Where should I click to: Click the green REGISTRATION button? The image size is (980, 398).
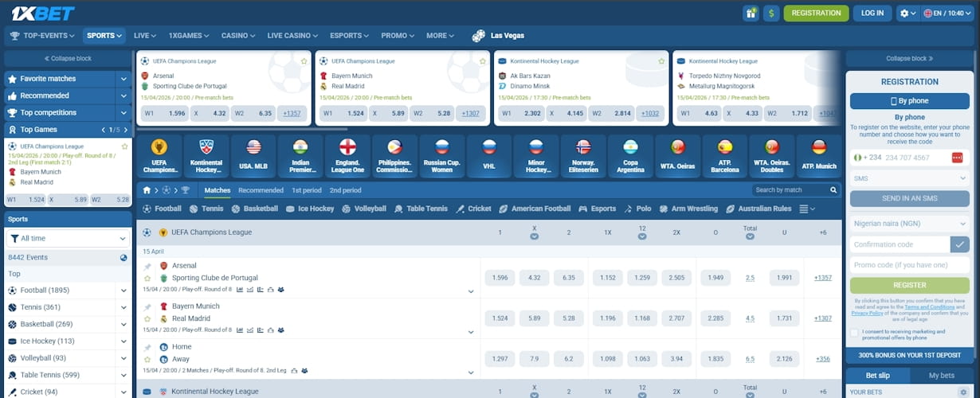[816, 13]
